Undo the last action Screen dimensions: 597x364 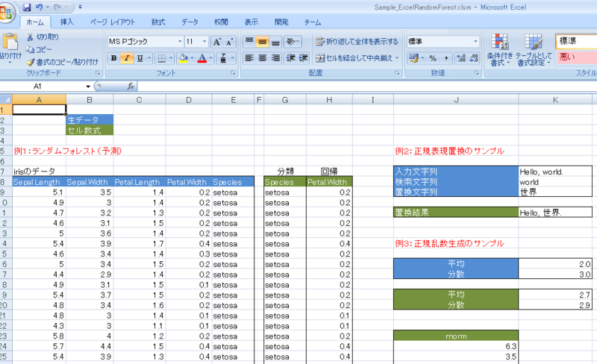(40, 7)
